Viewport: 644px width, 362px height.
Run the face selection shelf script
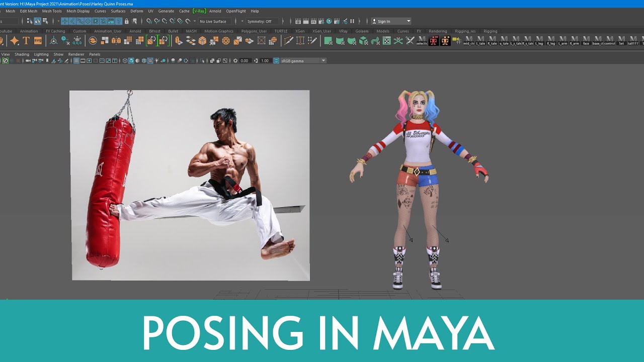pos(586,41)
